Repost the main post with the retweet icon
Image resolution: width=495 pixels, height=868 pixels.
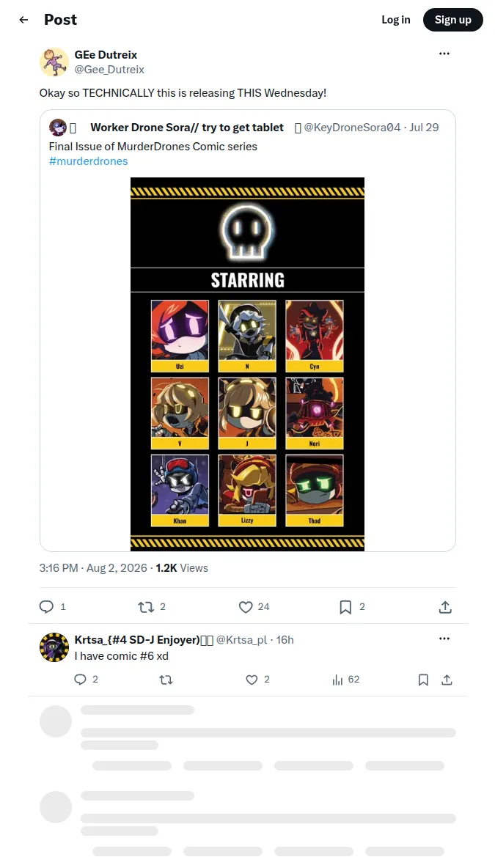[x=146, y=607]
